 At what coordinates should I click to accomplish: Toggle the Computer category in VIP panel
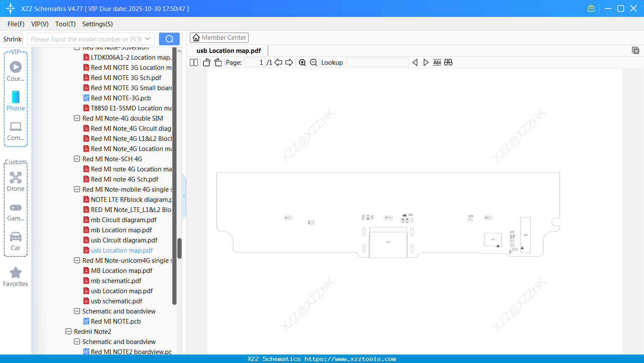15,129
